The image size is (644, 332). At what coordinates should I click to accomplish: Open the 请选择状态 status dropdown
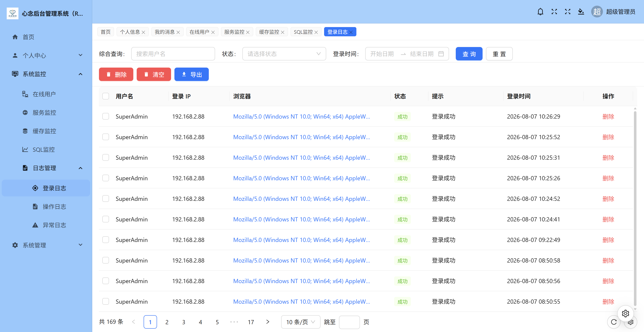click(x=284, y=54)
